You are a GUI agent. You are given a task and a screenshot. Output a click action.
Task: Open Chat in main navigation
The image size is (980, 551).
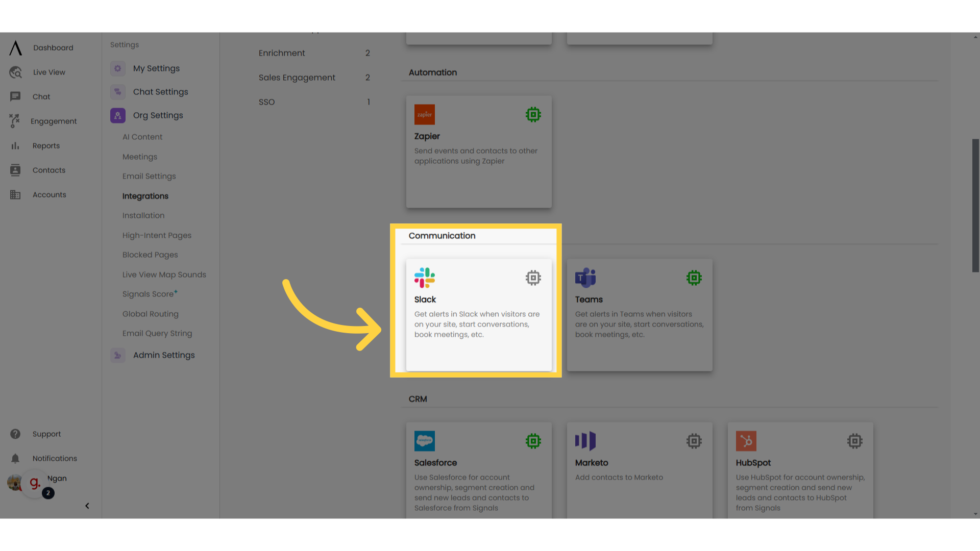pos(41,97)
